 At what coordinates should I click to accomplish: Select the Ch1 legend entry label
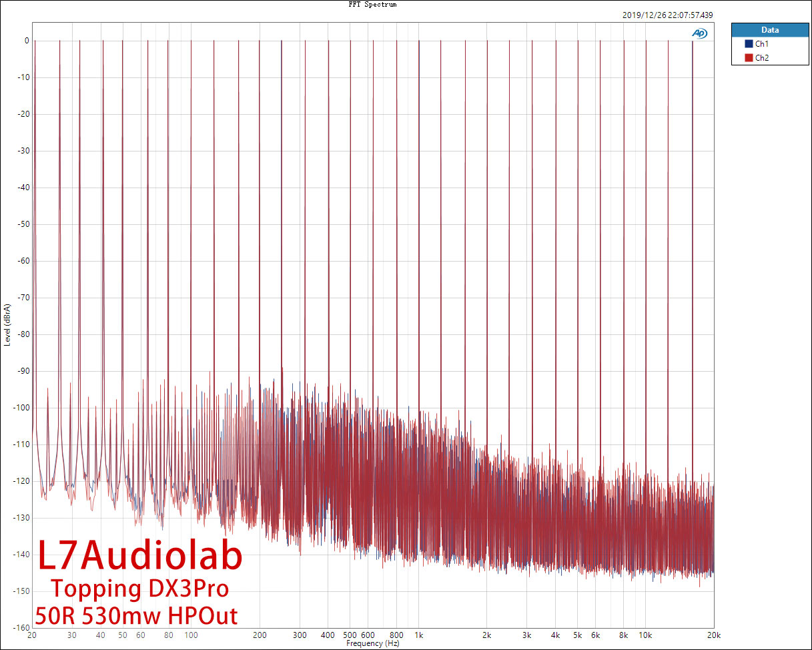761,43
